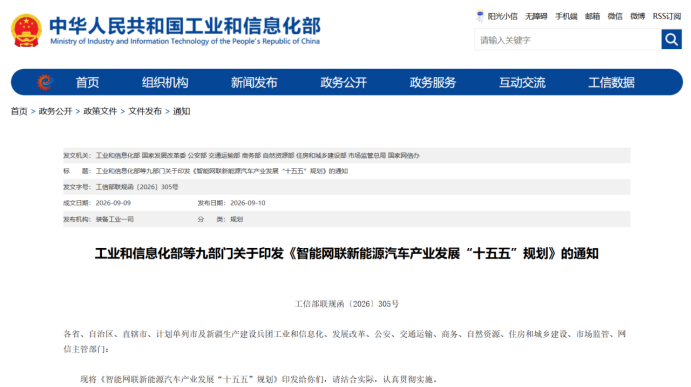
Task: Click the bold article headline about 智能网联新能源汽车
Action: pos(346,253)
